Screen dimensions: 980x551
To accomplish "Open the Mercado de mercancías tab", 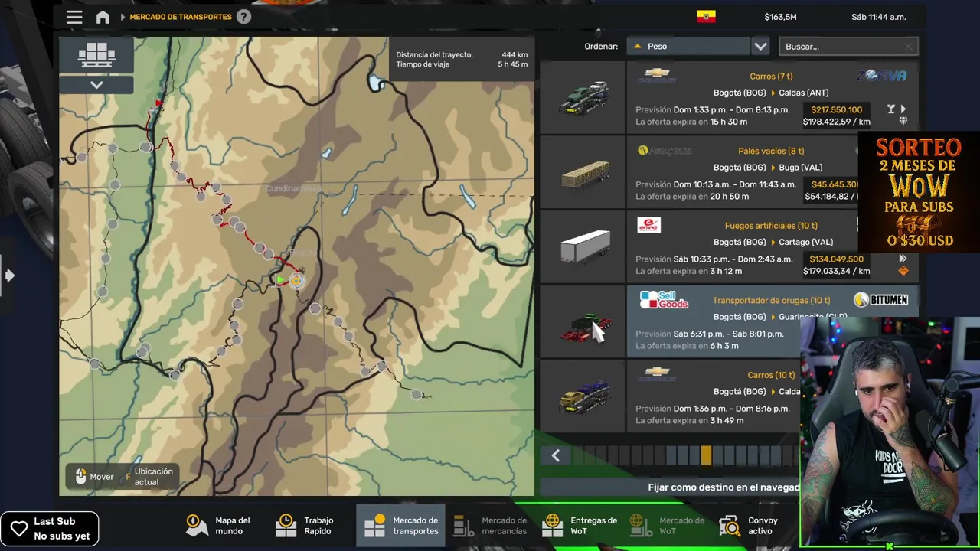I will (490, 526).
